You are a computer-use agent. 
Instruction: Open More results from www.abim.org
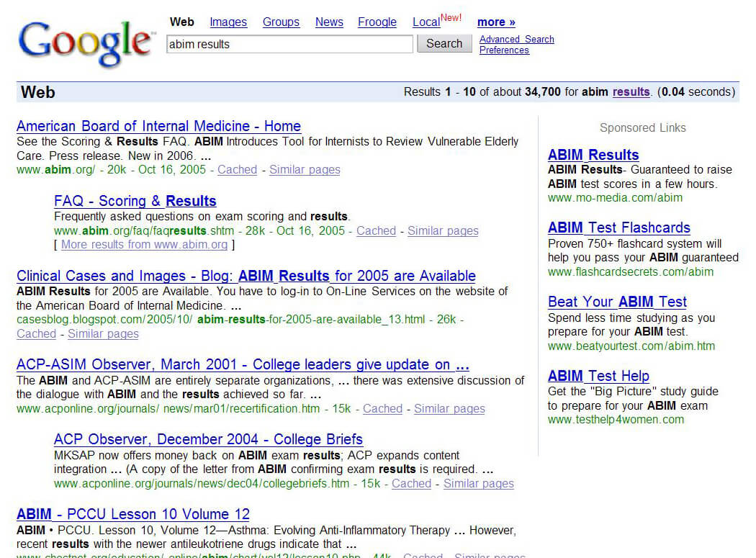point(144,245)
